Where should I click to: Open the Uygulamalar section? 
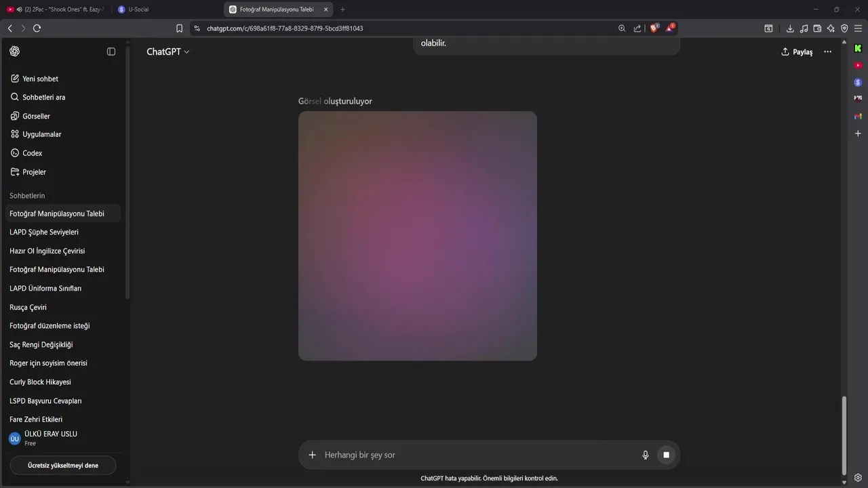[63, 134]
